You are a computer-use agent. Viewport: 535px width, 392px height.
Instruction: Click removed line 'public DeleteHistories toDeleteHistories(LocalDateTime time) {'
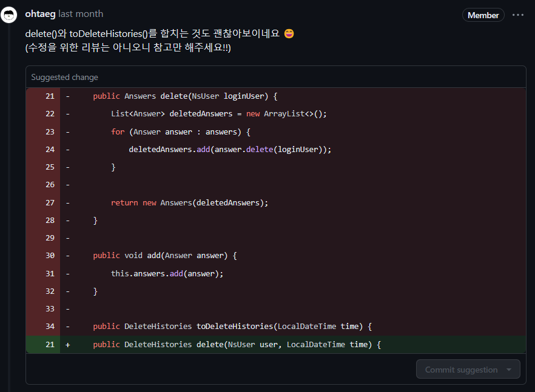pos(232,327)
